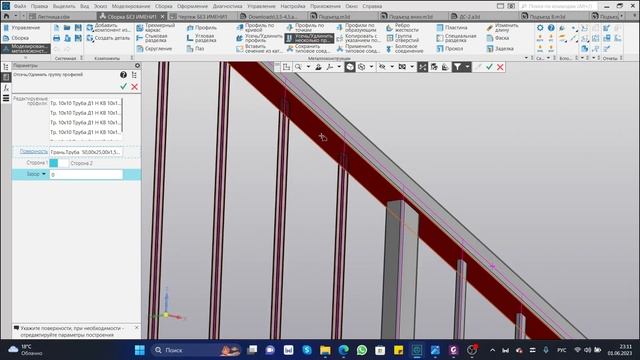Activate the Прокол tool
The width and height of the screenshot is (640, 360).
(449, 49)
